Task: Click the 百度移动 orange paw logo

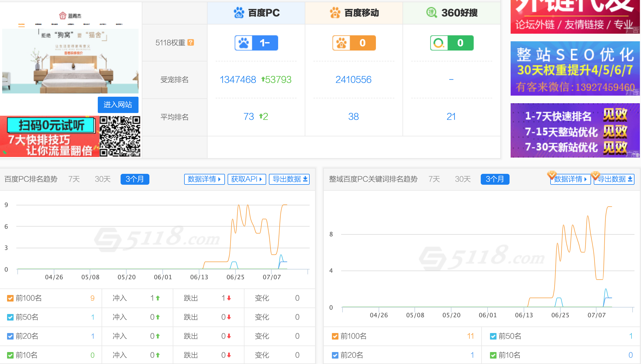Action: tap(335, 13)
